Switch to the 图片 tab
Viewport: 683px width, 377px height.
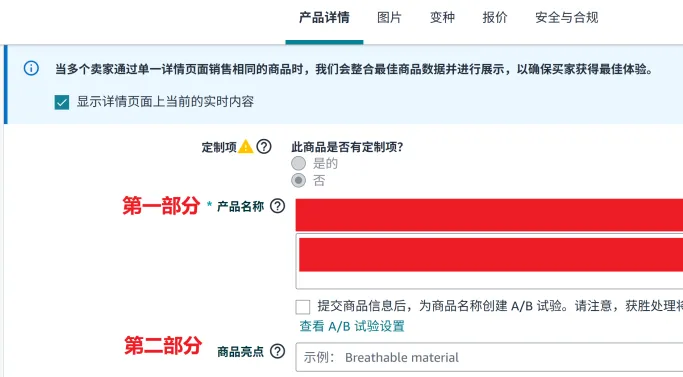coord(389,17)
